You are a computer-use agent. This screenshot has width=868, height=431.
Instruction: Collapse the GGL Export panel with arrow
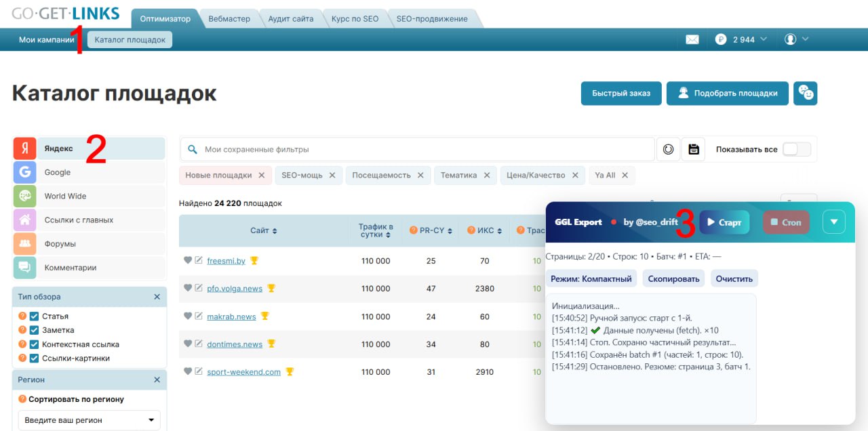(834, 222)
